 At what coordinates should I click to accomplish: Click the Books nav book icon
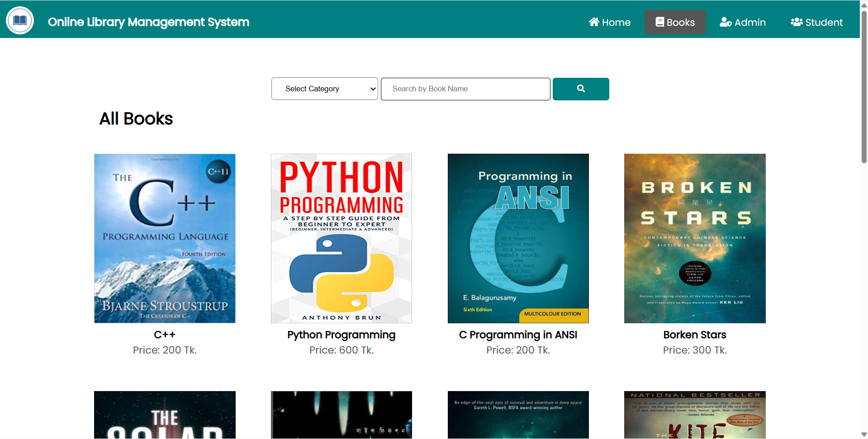(660, 22)
